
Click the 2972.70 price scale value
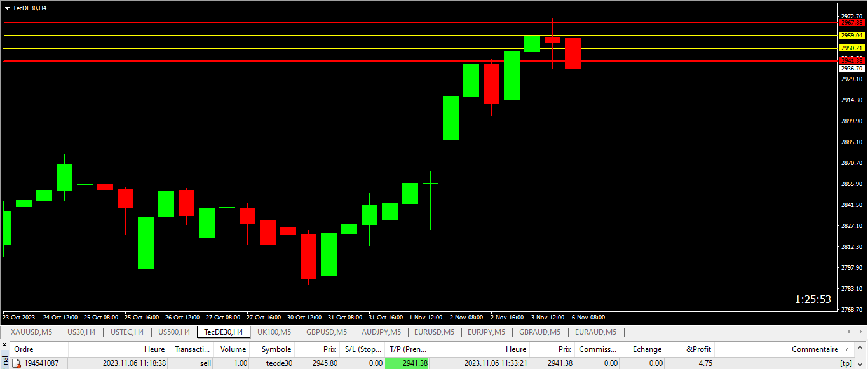click(x=851, y=16)
